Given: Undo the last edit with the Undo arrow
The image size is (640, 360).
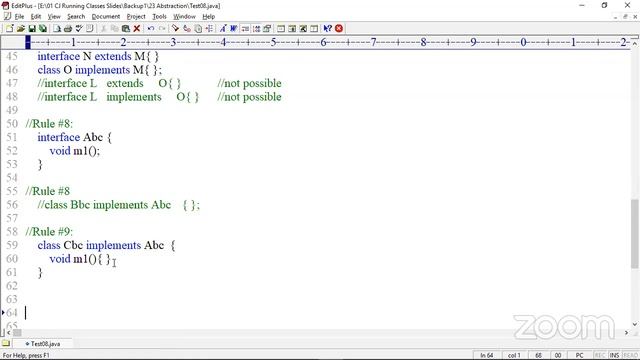Looking at the screenshot, I should tap(151, 28).
